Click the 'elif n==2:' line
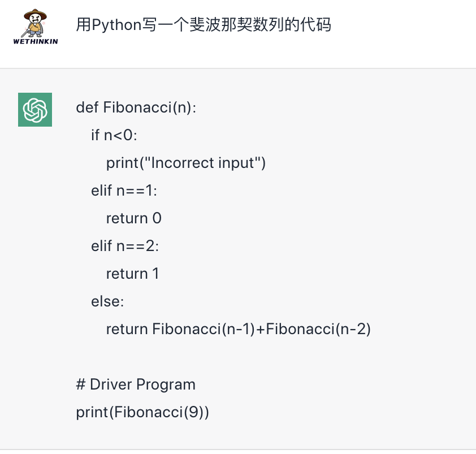The image size is (476, 454). point(125,246)
